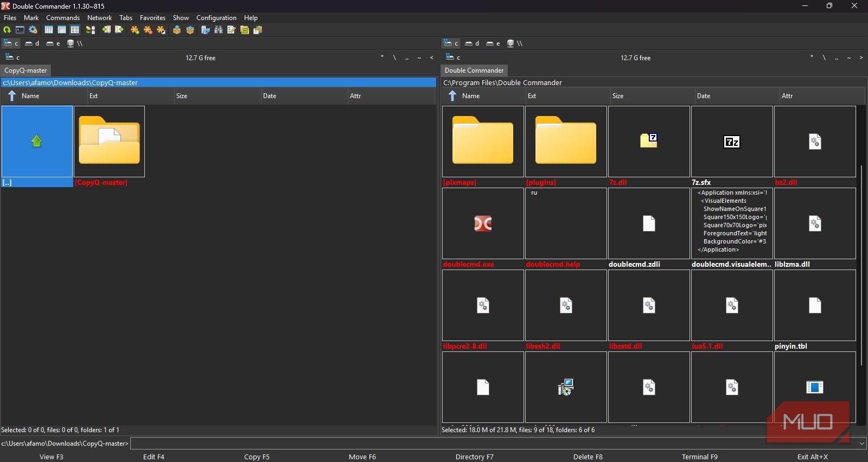This screenshot has height=462, width=868.
Task: Click the Invert selection asterisk icon
Action: coord(161,30)
